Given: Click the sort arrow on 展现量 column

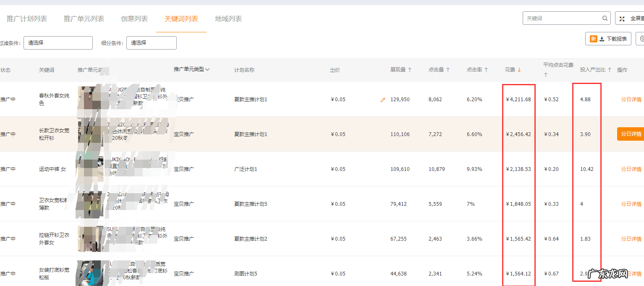Looking at the screenshot, I should [x=409, y=70].
